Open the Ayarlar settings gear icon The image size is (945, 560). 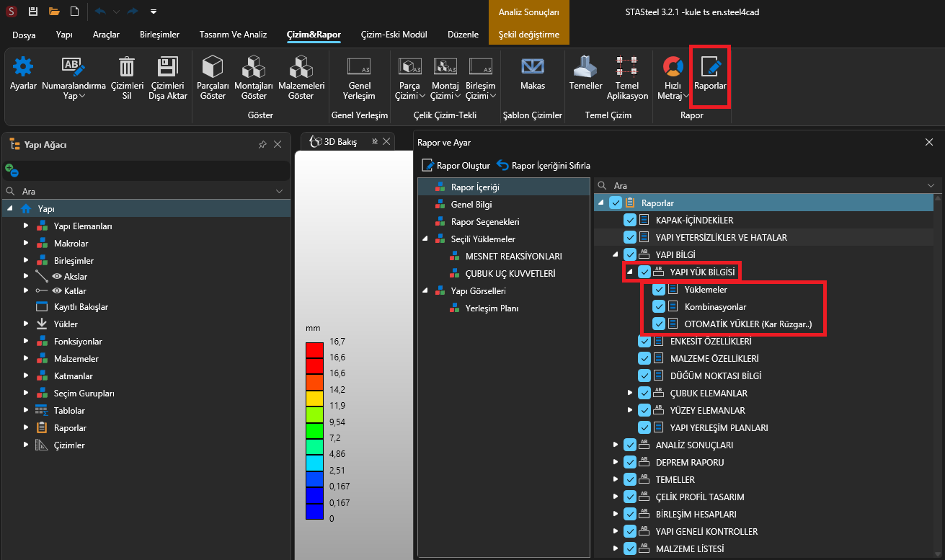[x=23, y=68]
